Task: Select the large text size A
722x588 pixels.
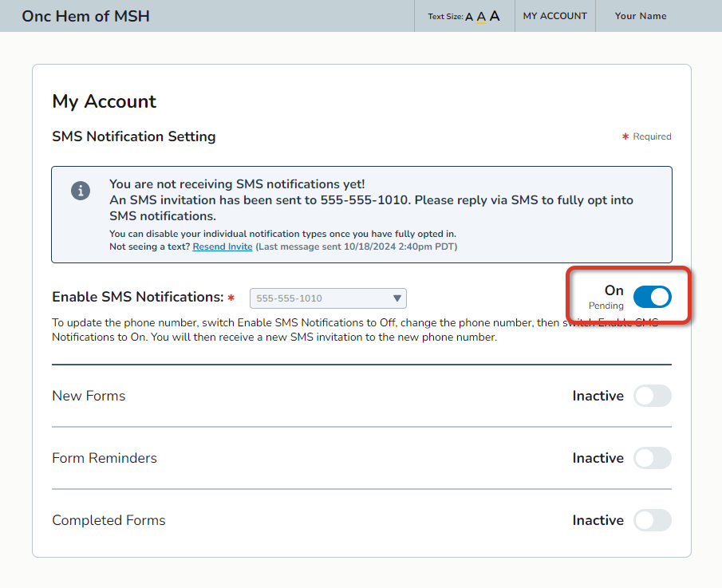Action: [495, 16]
